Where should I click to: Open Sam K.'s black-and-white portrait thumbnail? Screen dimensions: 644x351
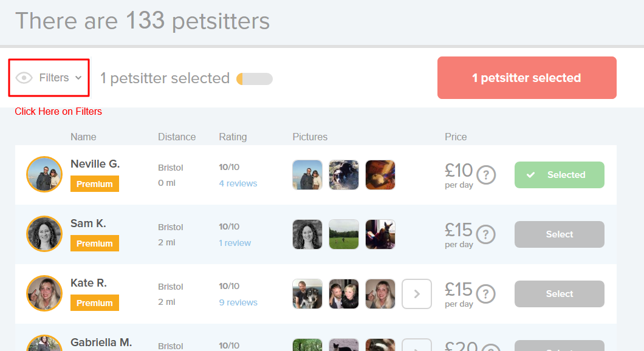pos(307,234)
